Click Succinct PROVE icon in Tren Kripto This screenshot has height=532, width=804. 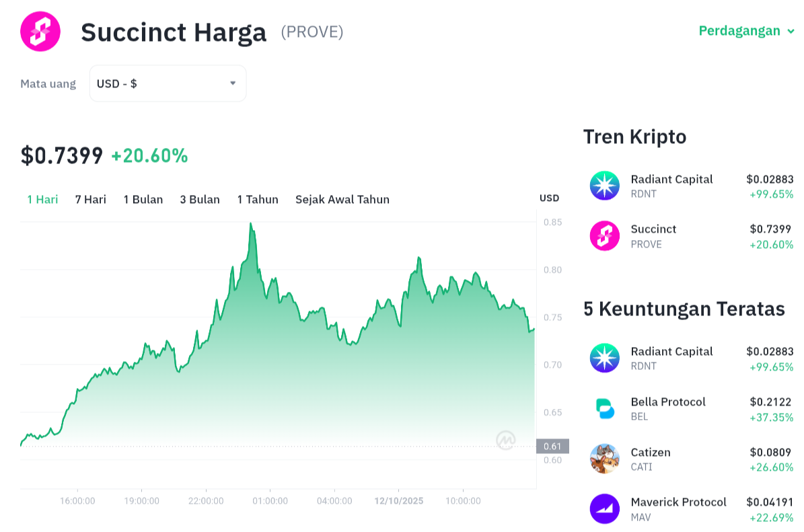pyautogui.click(x=604, y=236)
